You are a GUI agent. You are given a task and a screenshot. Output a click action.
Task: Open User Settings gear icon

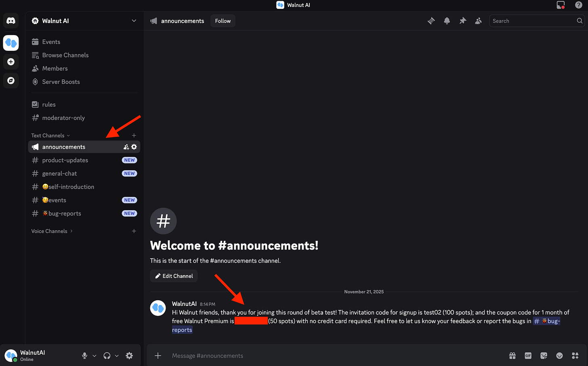pyautogui.click(x=129, y=356)
